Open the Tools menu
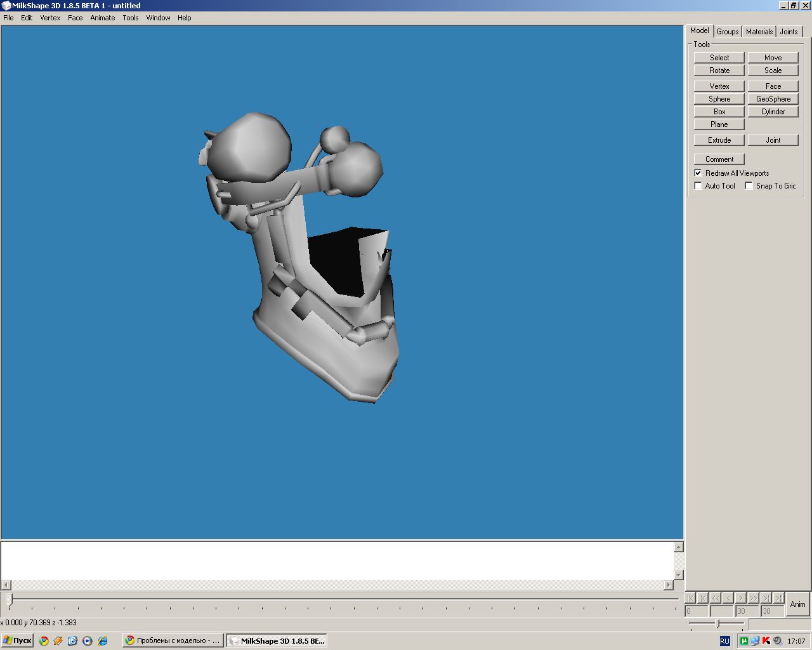 [130, 18]
